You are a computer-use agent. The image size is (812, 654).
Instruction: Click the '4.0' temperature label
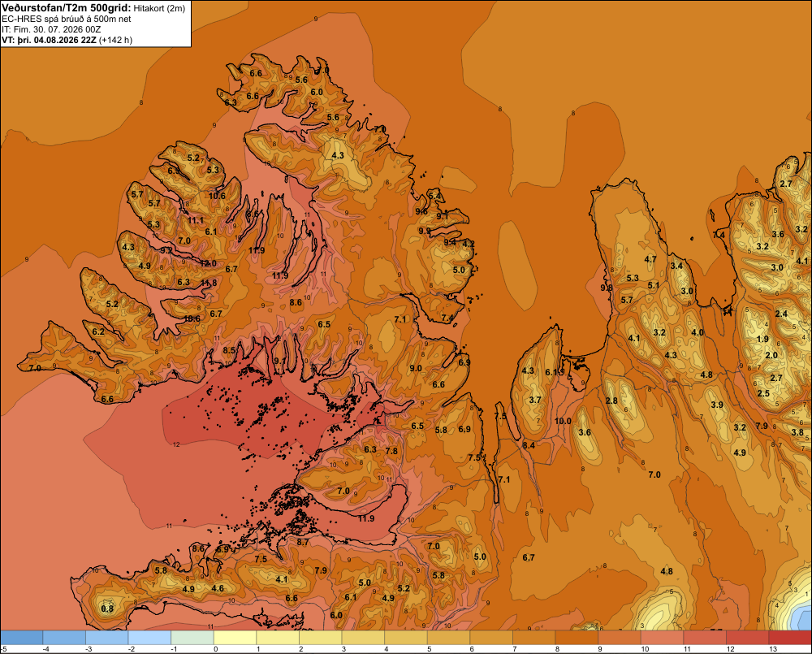698,332
